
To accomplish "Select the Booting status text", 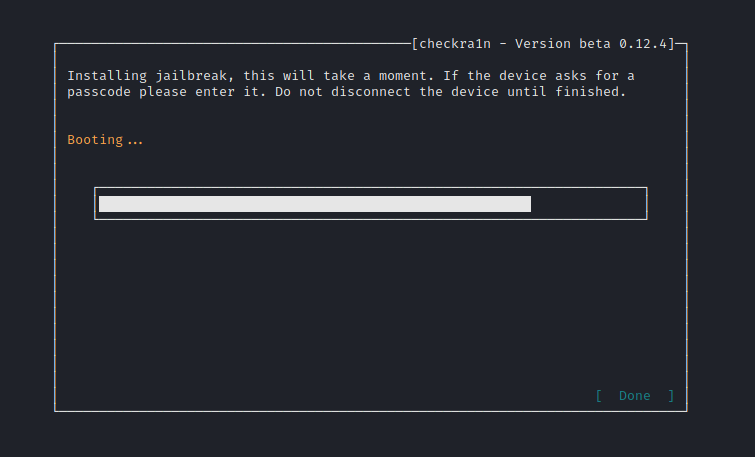I will click(105, 140).
